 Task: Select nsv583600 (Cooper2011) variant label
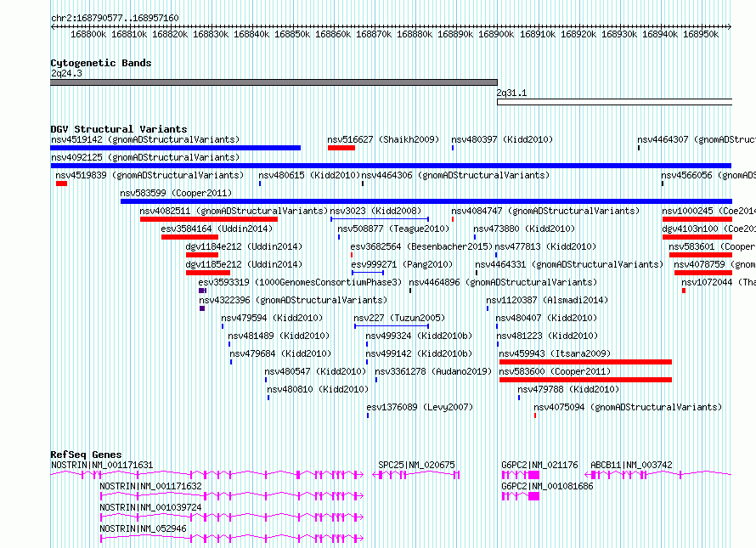point(555,371)
